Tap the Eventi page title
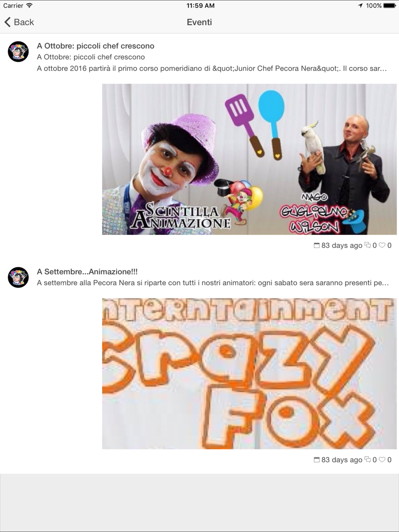Image resolution: width=399 pixels, height=532 pixels. click(x=199, y=22)
